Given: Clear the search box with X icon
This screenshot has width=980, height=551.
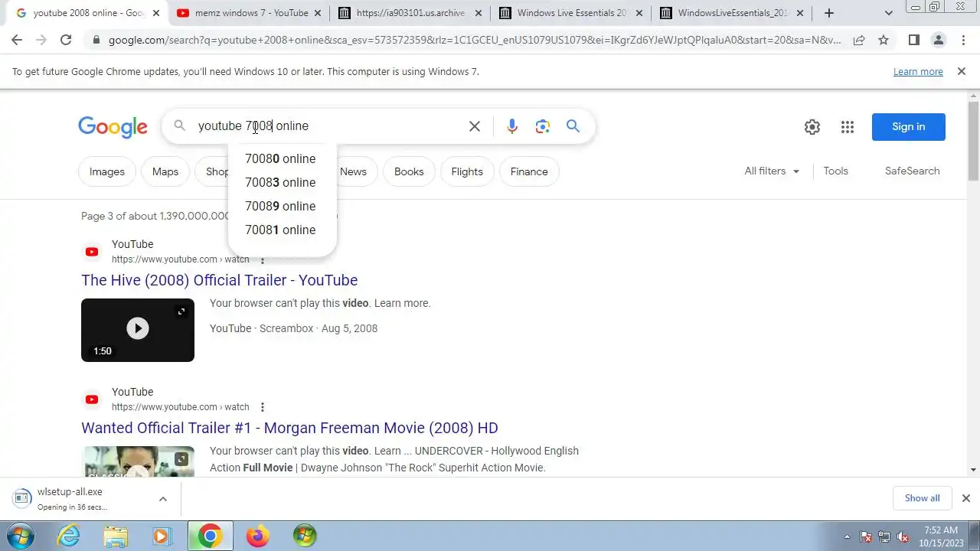Looking at the screenshot, I should pyautogui.click(x=475, y=126).
